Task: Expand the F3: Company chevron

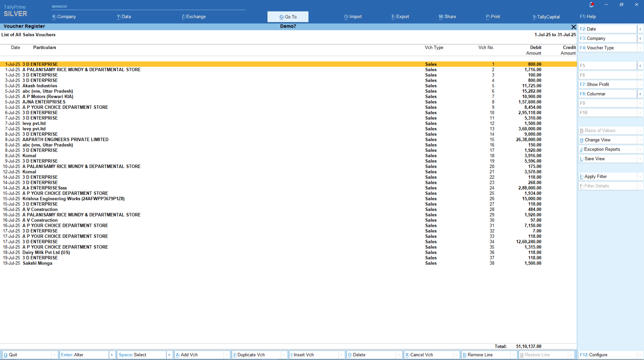Action: pyautogui.click(x=640, y=38)
